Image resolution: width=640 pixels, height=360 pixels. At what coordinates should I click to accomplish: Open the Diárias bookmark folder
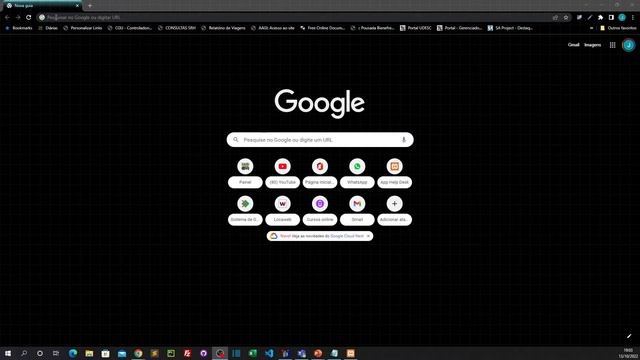(x=48, y=28)
